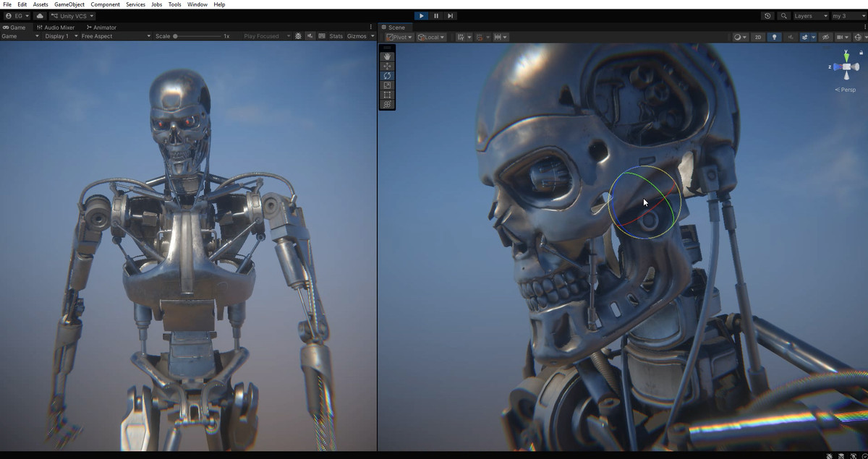
Task: Click the auto-generate lighting icon in status bar
Action: pyautogui.click(x=854, y=455)
